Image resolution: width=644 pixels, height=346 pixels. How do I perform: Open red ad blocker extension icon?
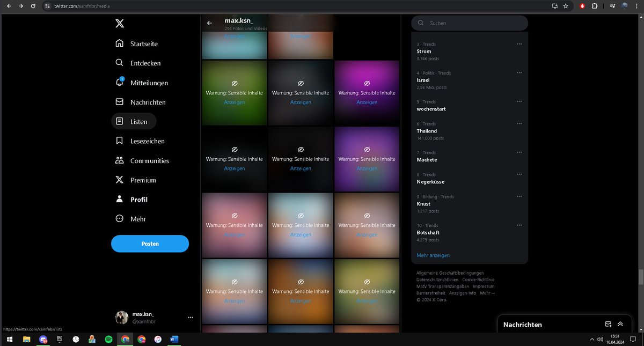pos(582,6)
